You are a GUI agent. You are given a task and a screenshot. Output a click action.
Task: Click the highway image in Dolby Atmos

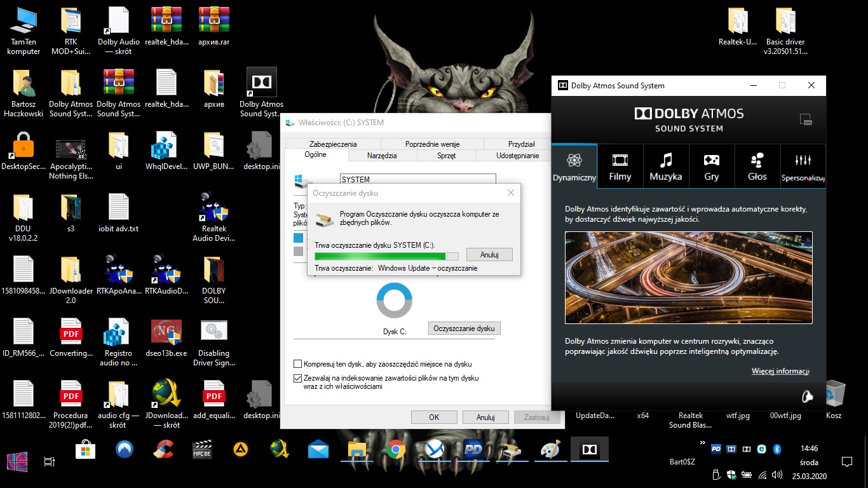[x=689, y=278]
